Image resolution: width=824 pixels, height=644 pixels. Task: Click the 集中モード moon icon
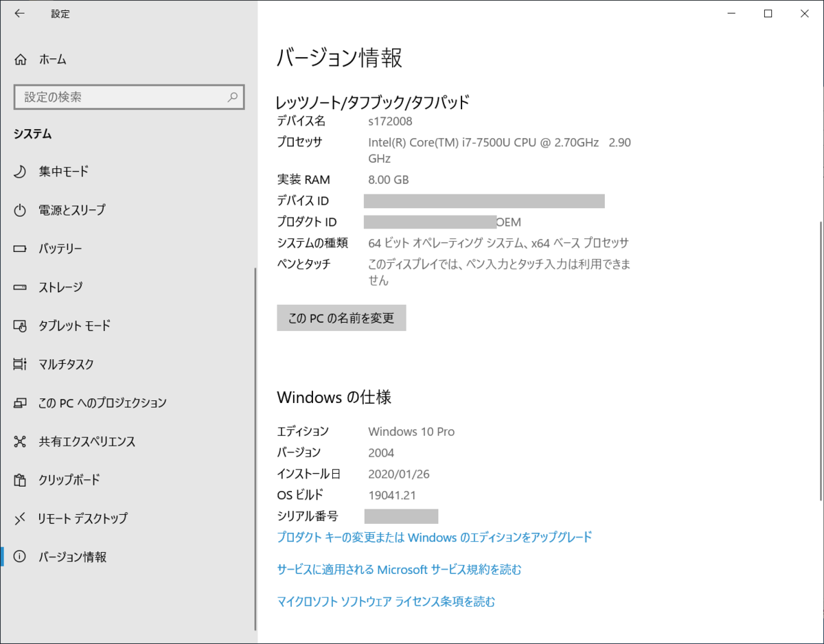click(x=21, y=171)
